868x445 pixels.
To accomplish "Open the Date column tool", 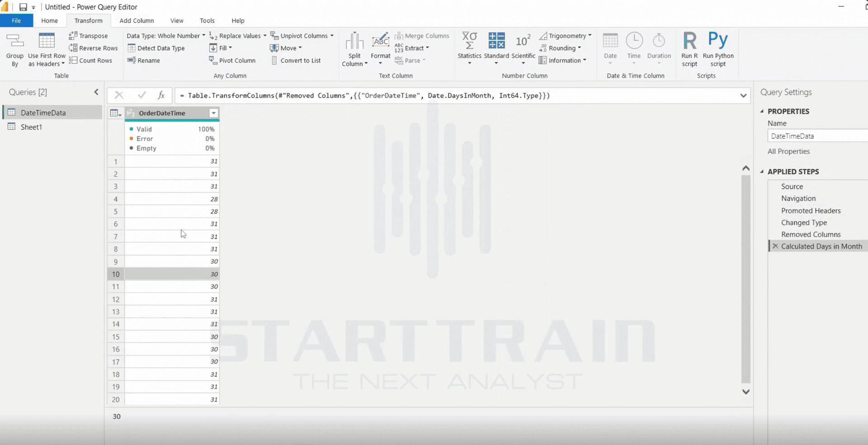I will [x=610, y=48].
